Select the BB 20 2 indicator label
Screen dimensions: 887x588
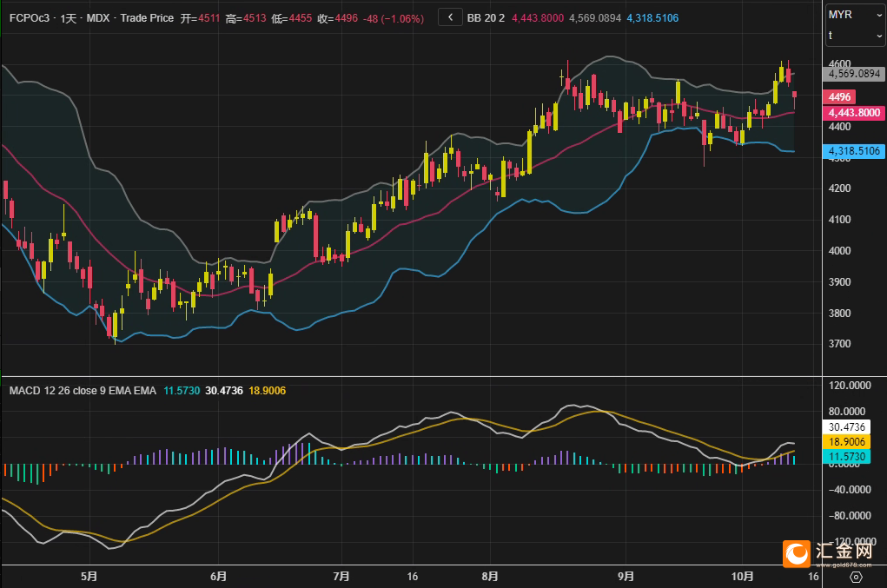pyautogui.click(x=486, y=17)
